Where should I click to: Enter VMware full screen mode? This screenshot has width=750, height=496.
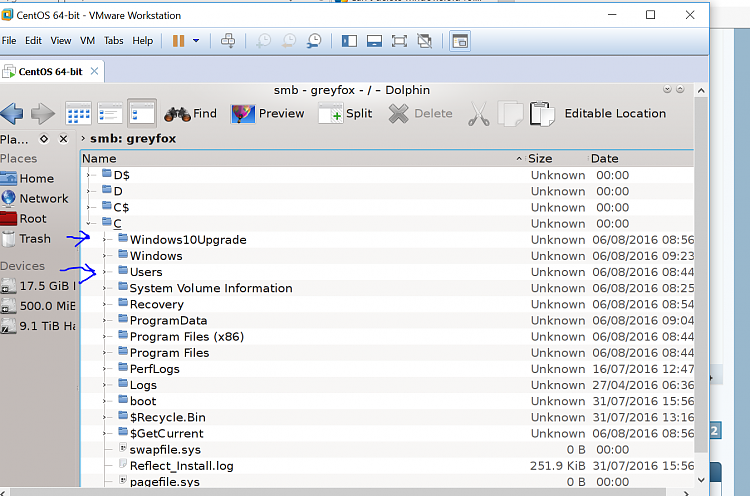click(x=399, y=41)
